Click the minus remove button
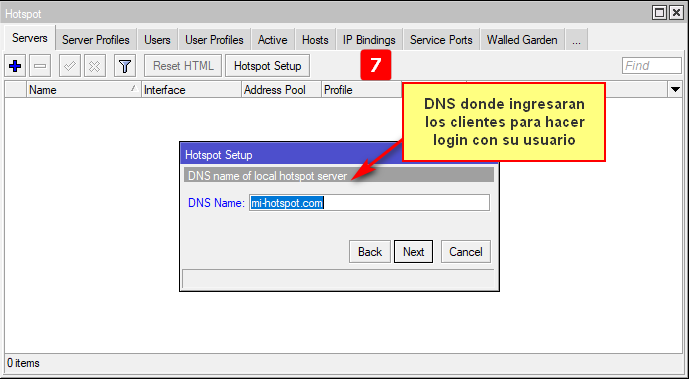The image size is (689, 379). (40, 66)
